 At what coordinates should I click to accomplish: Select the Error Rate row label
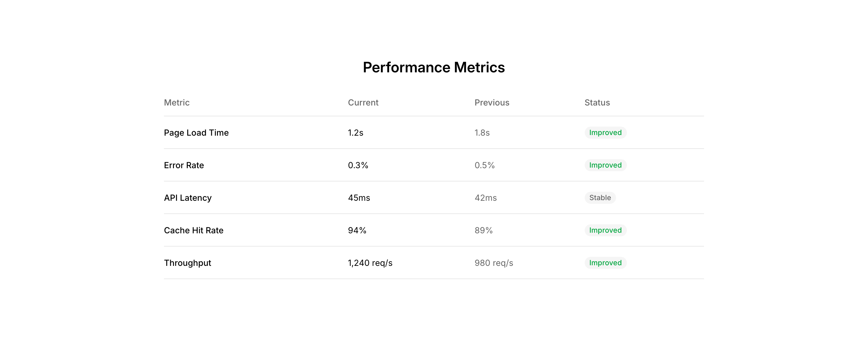point(184,165)
